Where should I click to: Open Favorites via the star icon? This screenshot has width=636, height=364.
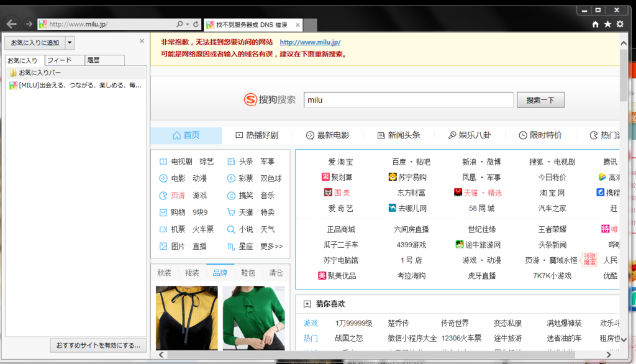607,24
